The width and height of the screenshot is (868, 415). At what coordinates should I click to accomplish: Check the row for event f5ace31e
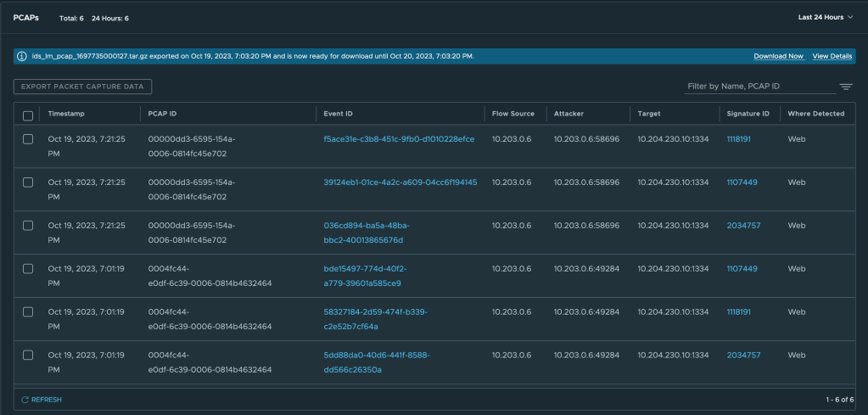pyautogui.click(x=28, y=139)
